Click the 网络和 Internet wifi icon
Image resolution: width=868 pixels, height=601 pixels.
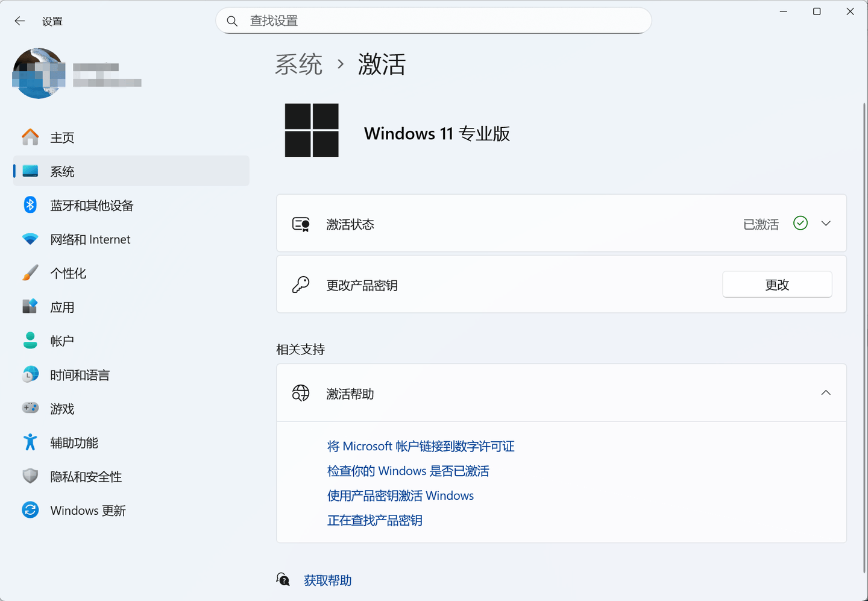click(x=30, y=239)
